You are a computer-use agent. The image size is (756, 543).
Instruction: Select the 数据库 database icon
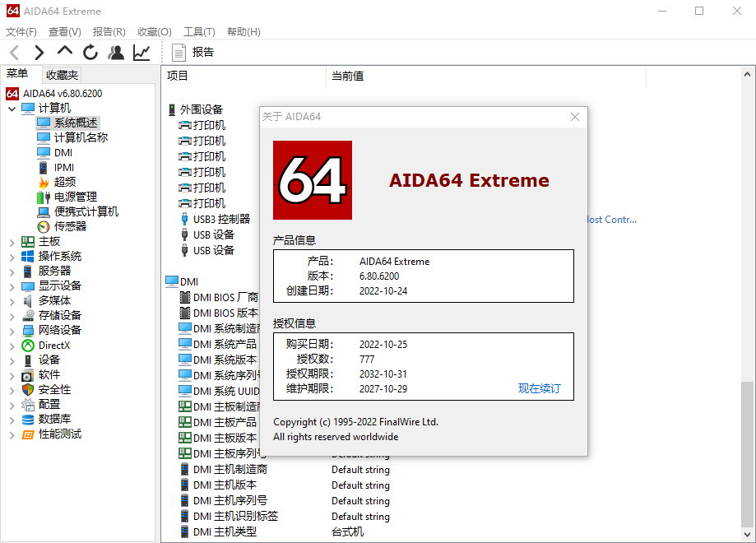pos(28,420)
